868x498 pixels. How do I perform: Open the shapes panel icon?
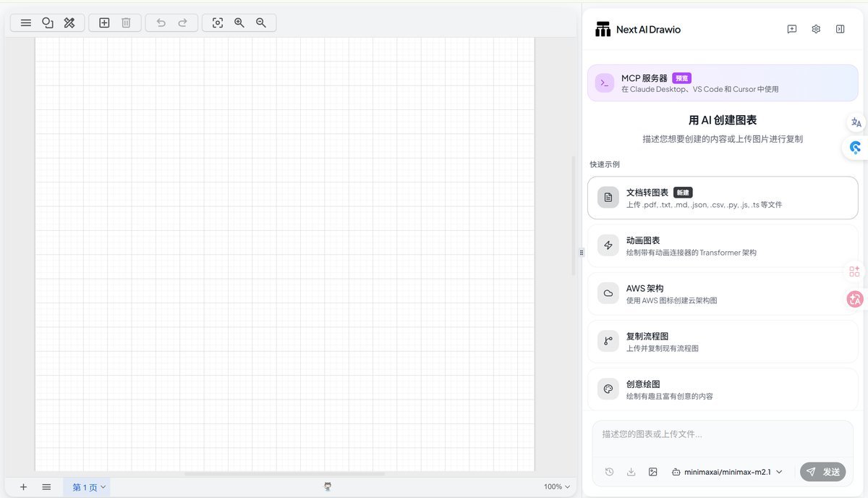point(48,23)
